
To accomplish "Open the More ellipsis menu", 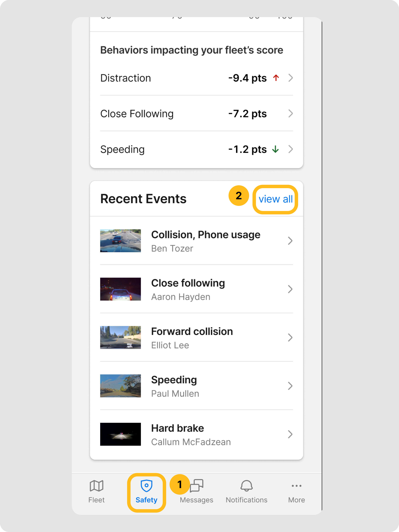I will tap(296, 486).
